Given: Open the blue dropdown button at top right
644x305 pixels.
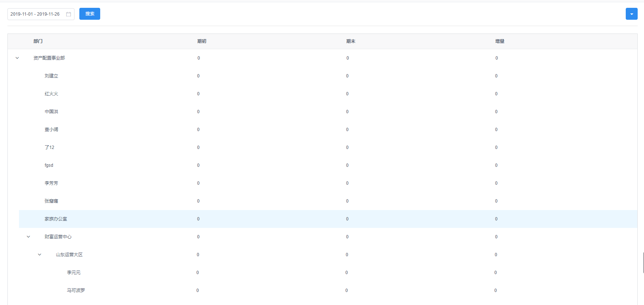Looking at the screenshot, I should [x=631, y=14].
